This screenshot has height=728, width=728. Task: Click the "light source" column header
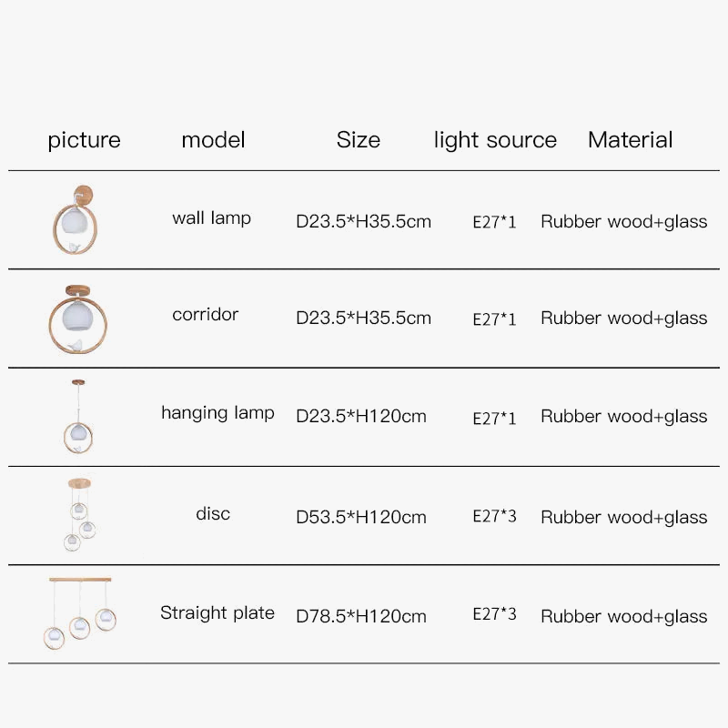495,140
